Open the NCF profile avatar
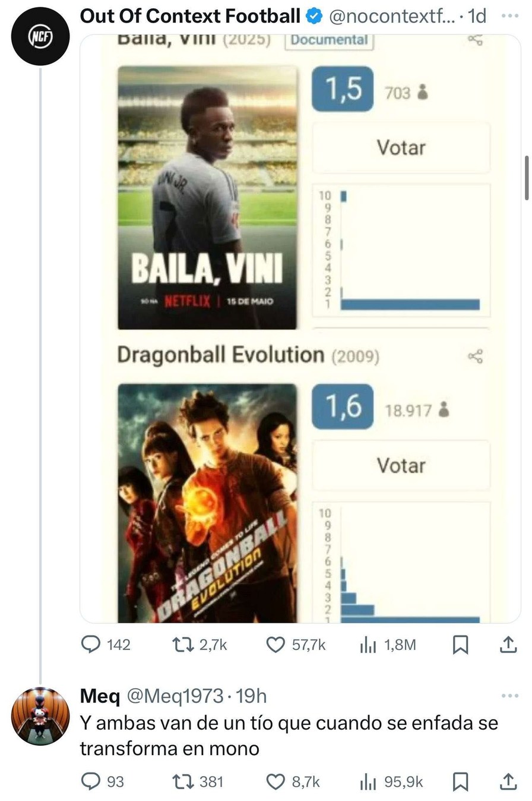The height and width of the screenshot is (801, 532). (40, 37)
